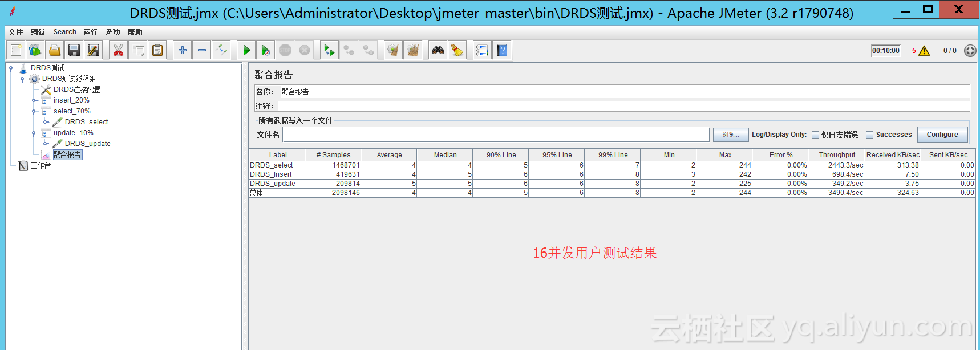Open the 文件 menu
980x350 pixels.
coord(16,32)
